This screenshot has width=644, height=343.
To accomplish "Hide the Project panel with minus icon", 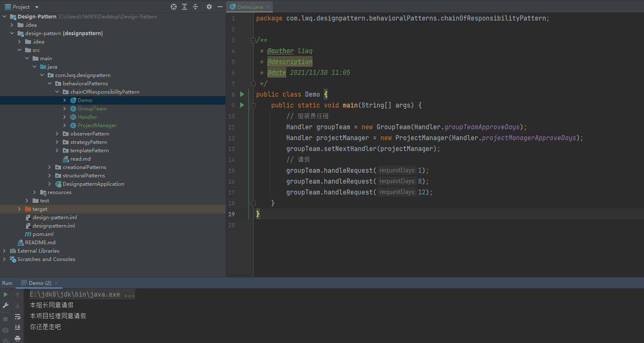I will pos(220,7).
